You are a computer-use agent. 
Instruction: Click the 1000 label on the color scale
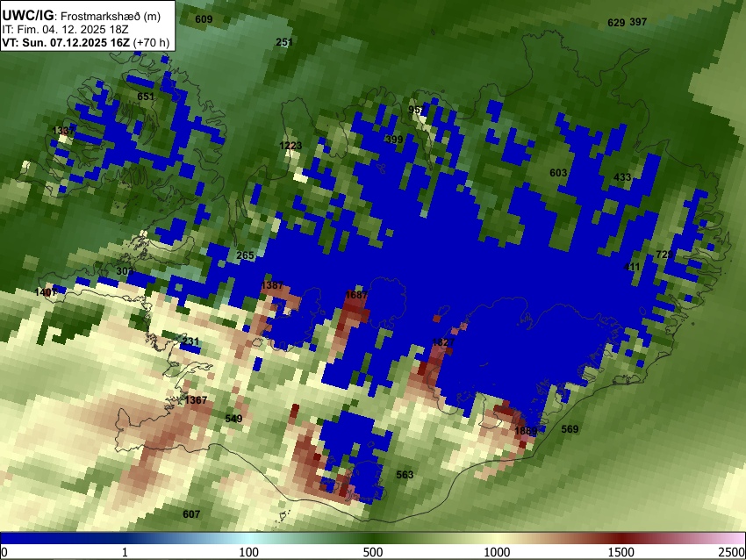point(497,552)
